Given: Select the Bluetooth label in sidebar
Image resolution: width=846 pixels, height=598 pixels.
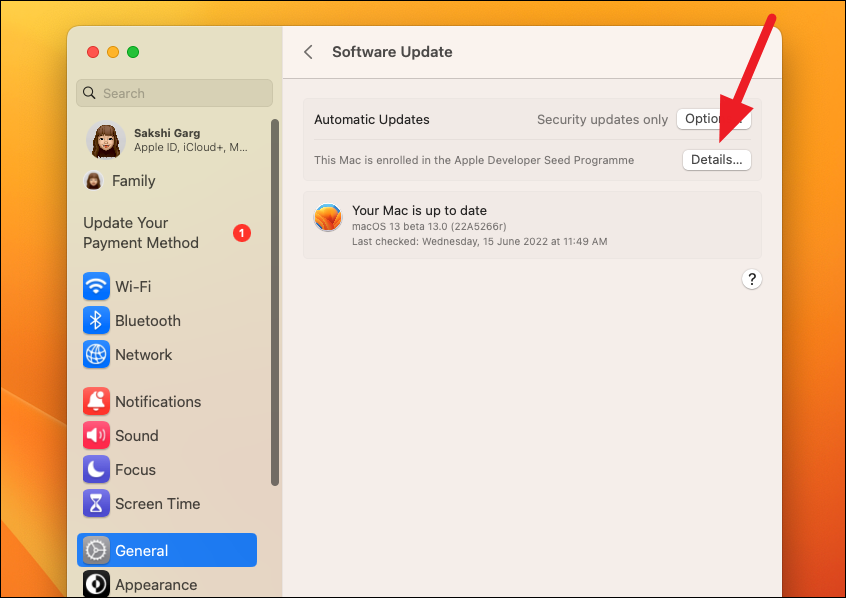Looking at the screenshot, I should coord(148,321).
